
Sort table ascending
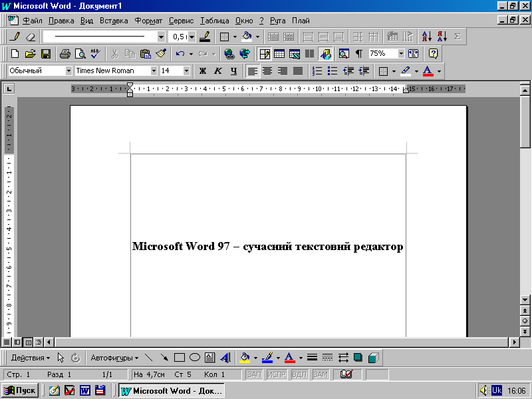click(x=426, y=37)
